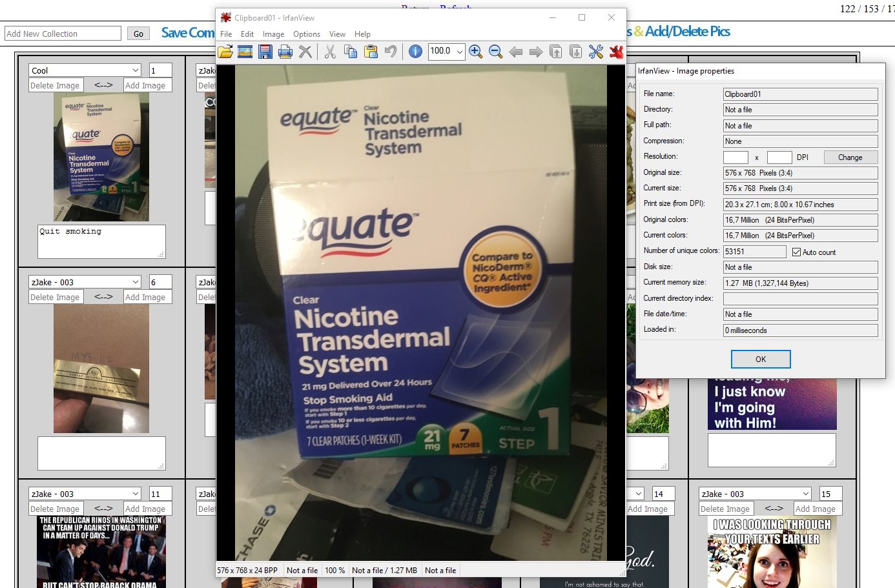Click the Quit smoking caption text box
895x588 pixels.
coord(101,241)
